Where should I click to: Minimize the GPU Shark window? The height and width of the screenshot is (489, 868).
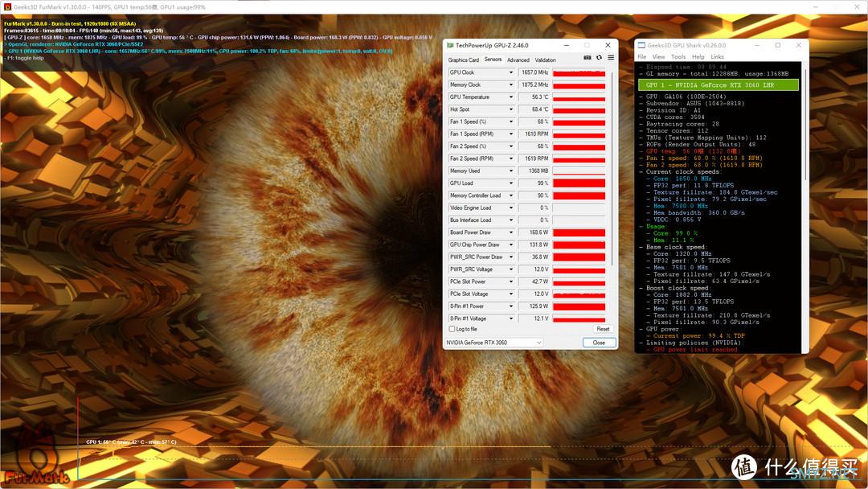click(x=757, y=45)
